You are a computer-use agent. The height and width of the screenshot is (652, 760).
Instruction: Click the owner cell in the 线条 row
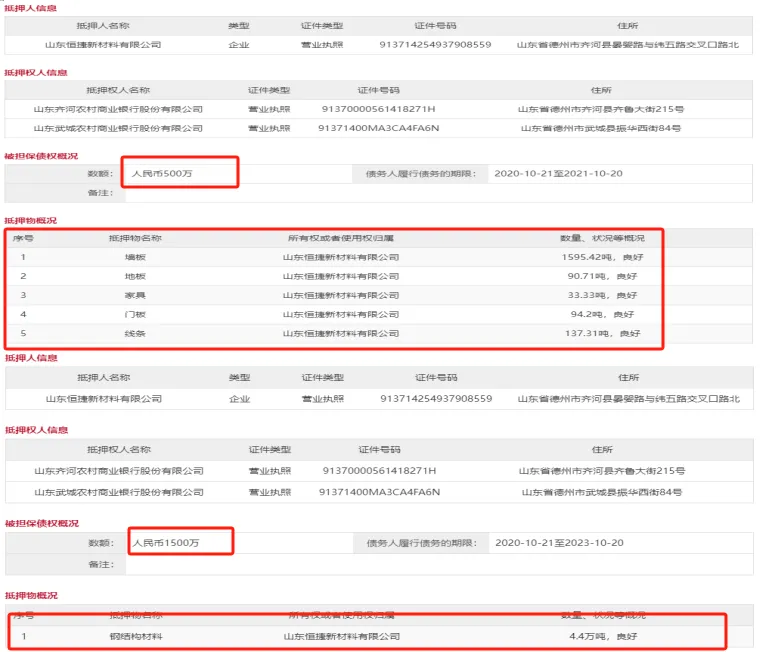(x=341, y=334)
